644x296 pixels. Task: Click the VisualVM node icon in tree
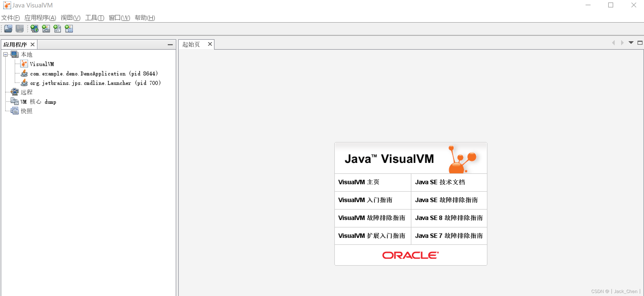pos(24,64)
